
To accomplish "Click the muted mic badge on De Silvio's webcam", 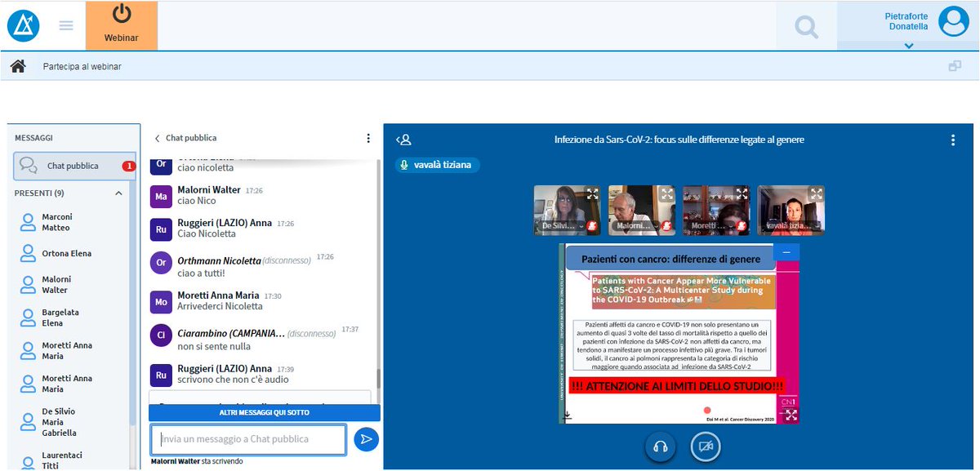I will [x=592, y=225].
